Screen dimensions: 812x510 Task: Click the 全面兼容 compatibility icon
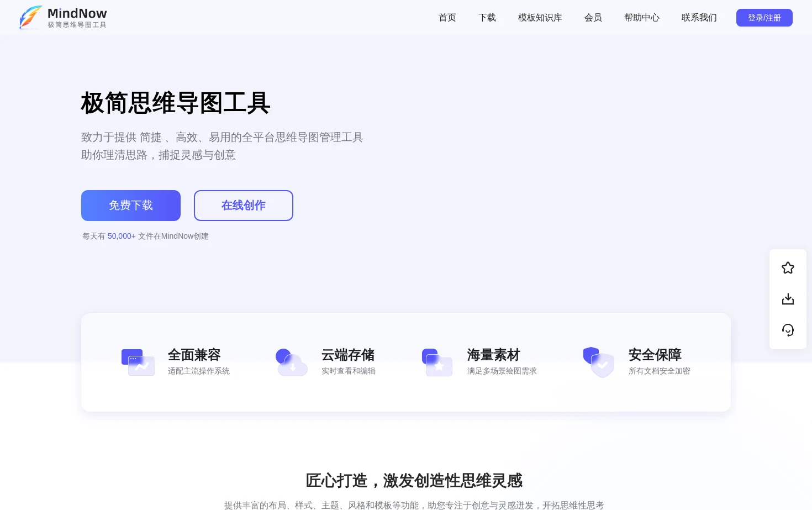click(x=138, y=362)
